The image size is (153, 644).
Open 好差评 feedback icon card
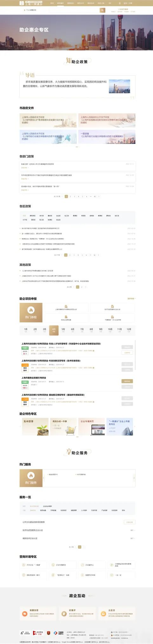coord(77,613)
